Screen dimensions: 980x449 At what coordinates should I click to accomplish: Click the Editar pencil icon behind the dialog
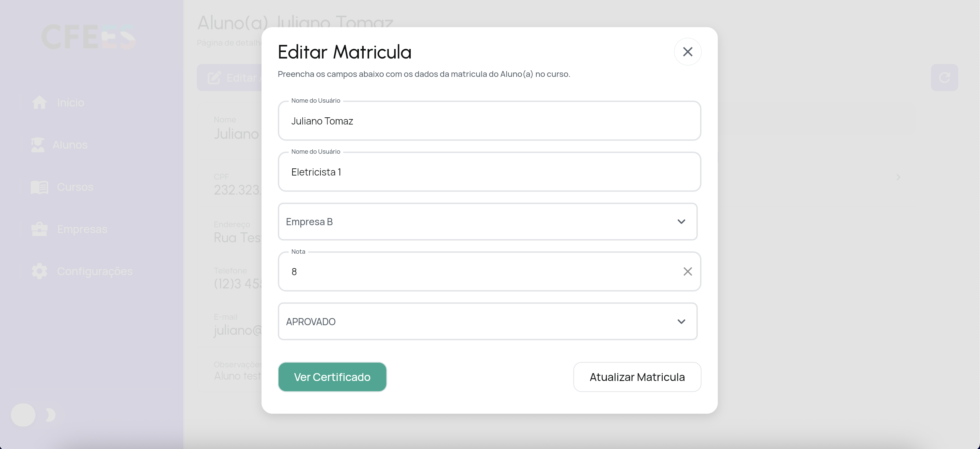[214, 77]
